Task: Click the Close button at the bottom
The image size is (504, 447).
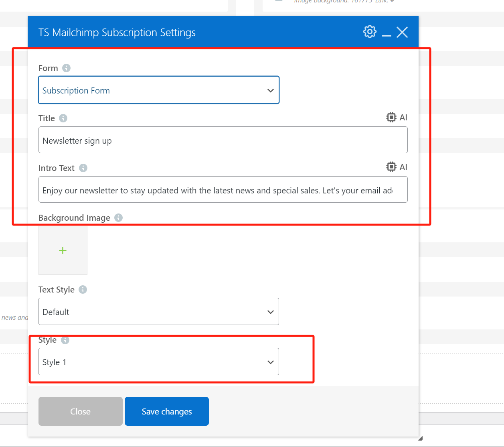Action: pos(80,411)
